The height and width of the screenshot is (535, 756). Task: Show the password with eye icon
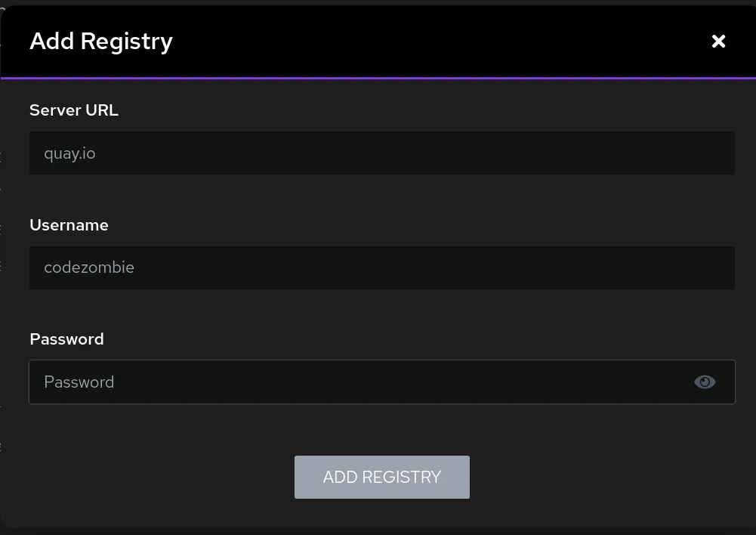(705, 382)
